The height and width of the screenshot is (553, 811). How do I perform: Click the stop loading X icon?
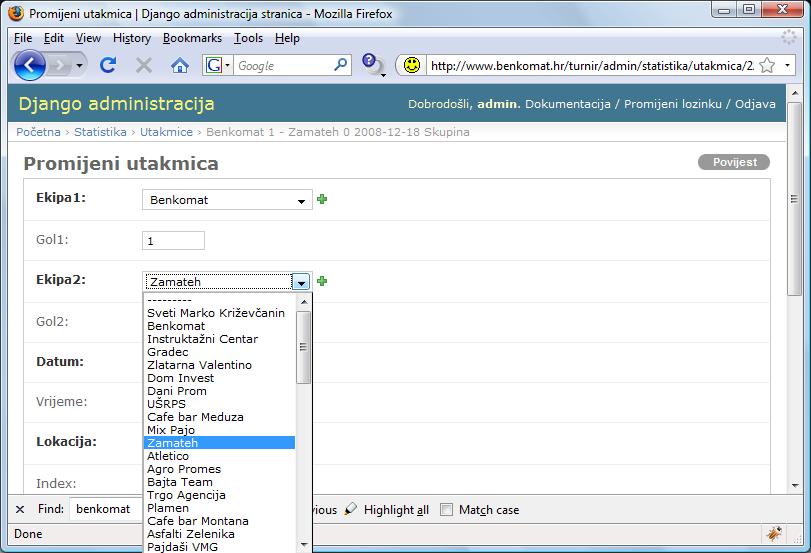tap(144, 65)
